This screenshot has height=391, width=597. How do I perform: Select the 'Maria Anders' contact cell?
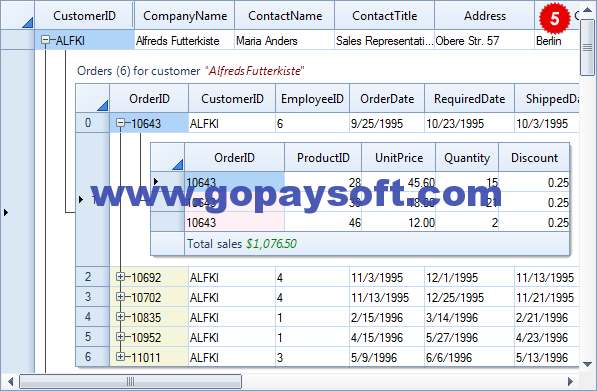(x=285, y=40)
